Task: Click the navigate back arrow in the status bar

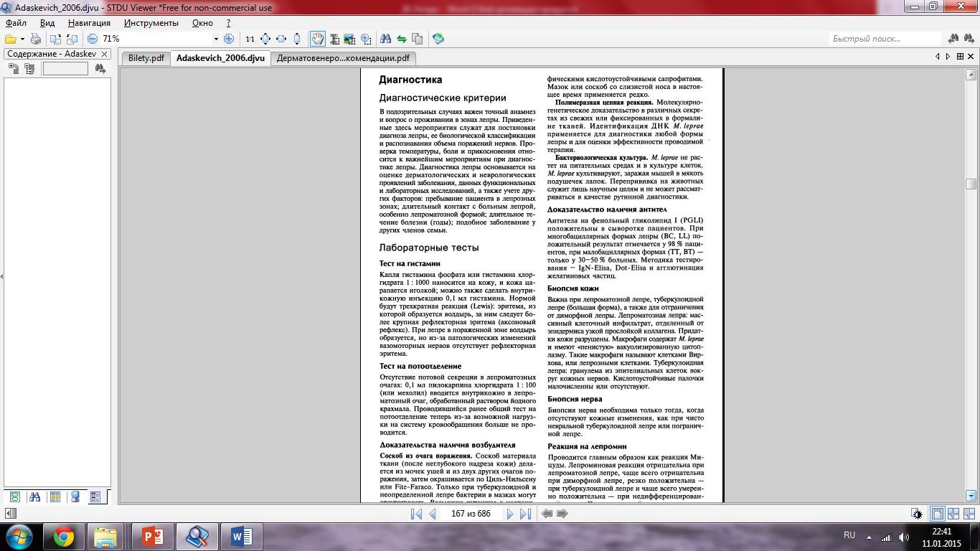Action: point(547,514)
